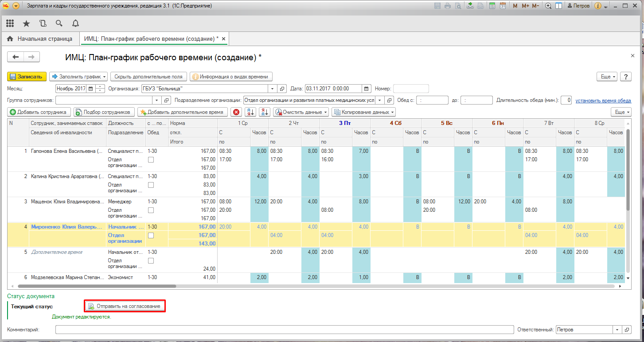Viewport: 644px width, 342px height.
Task: Toggle Обед checkbox for Мащенок Юлия
Action: pos(151,210)
